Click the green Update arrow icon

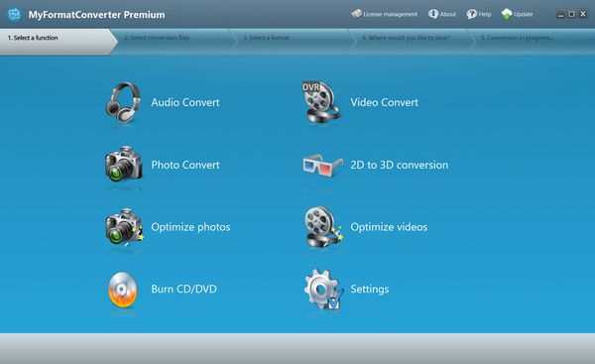click(507, 14)
